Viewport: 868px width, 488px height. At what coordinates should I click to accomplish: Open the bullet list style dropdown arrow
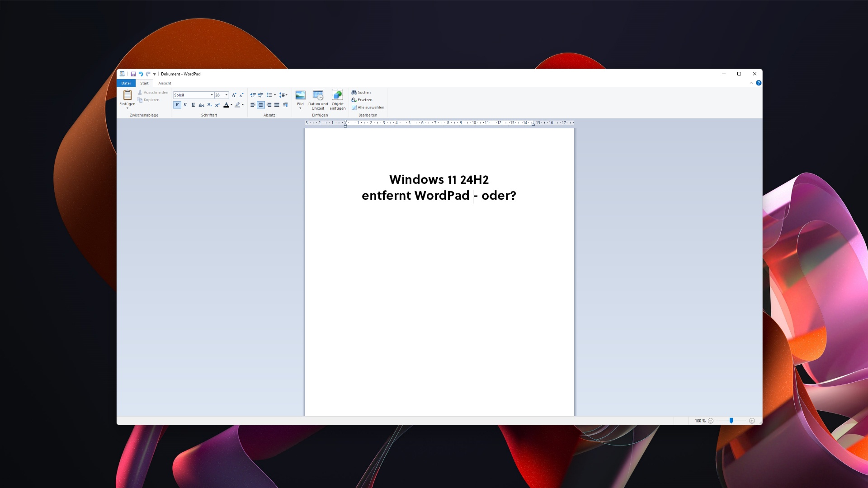pos(275,95)
